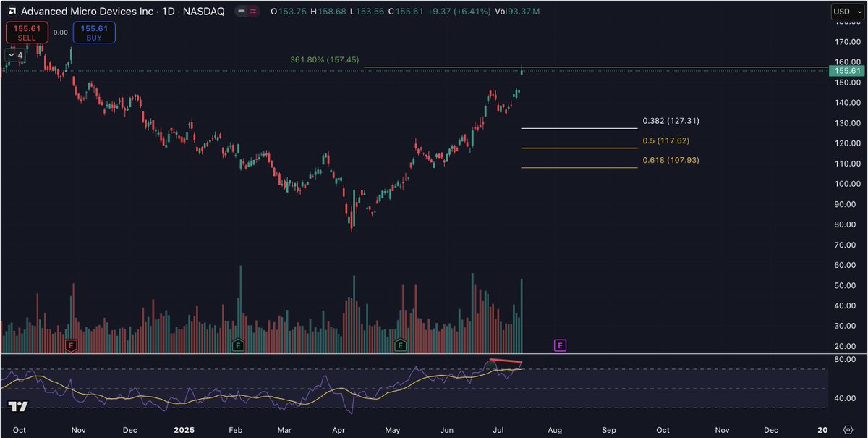868x438 pixels.
Task: Click the 90.00 price axis label
Action: (x=846, y=204)
